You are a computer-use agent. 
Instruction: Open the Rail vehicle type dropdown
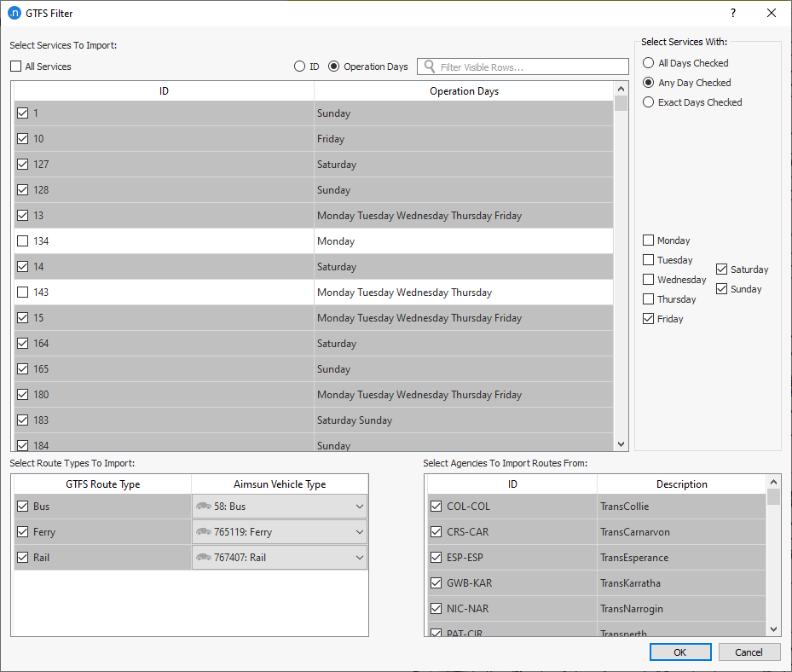click(x=359, y=555)
